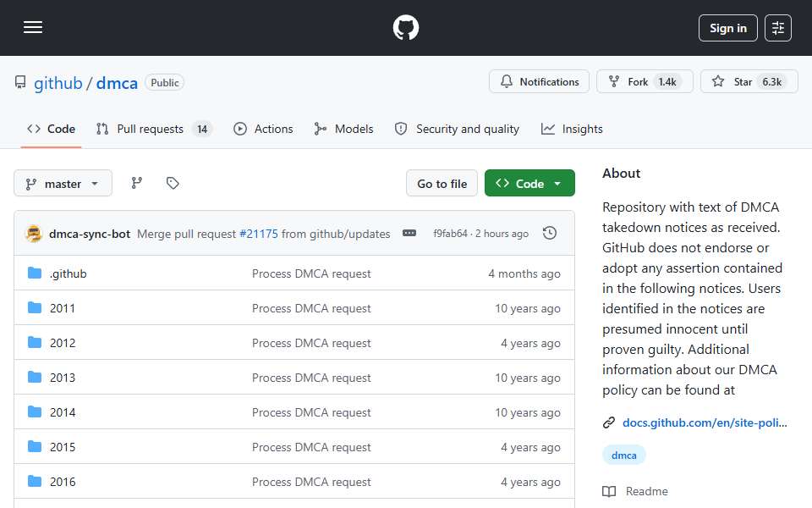Image resolution: width=812 pixels, height=508 pixels.
Task: Click the repository icon beside github/dmca
Action: click(x=20, y=82)
